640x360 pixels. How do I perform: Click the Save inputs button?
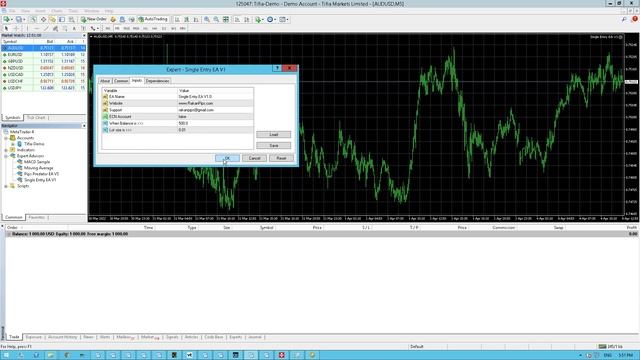273,146
